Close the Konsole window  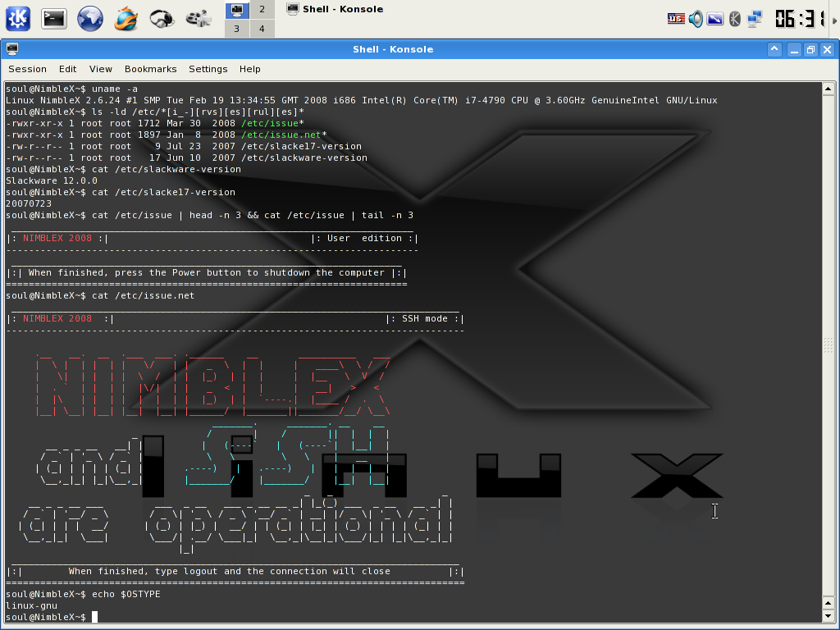point(828,50)
